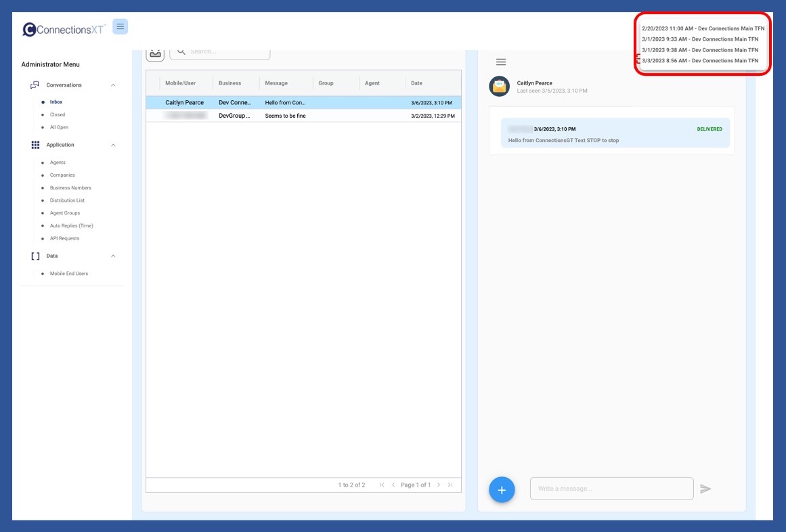Select 3/3/2023 8:56 AM Dev Connections entry
The image size is (786, 532).
coord(700,61)
